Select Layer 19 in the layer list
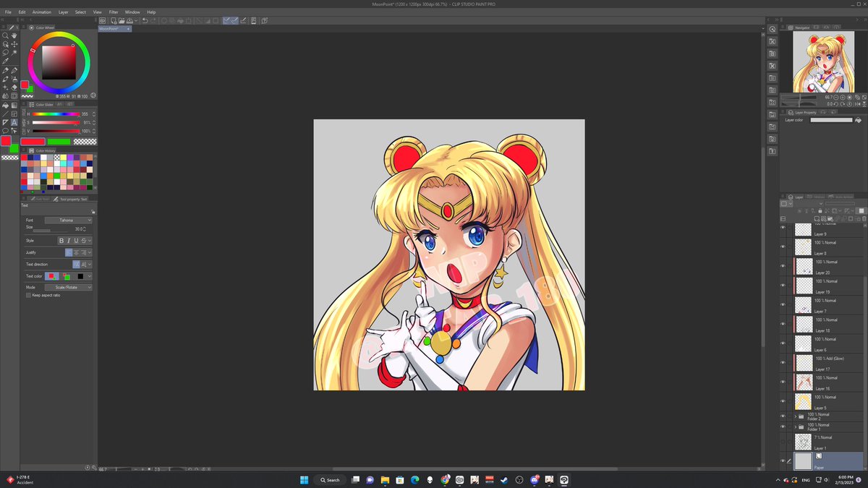 828,285
